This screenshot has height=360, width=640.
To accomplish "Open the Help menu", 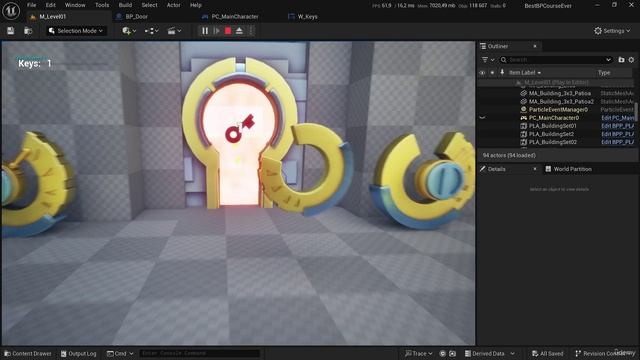I will point(196,5).
